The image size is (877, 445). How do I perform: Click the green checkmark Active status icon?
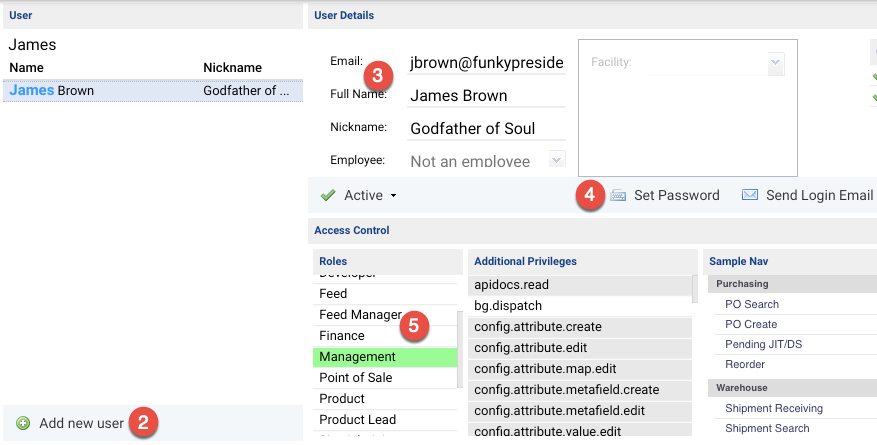click(x=327, y=195)
